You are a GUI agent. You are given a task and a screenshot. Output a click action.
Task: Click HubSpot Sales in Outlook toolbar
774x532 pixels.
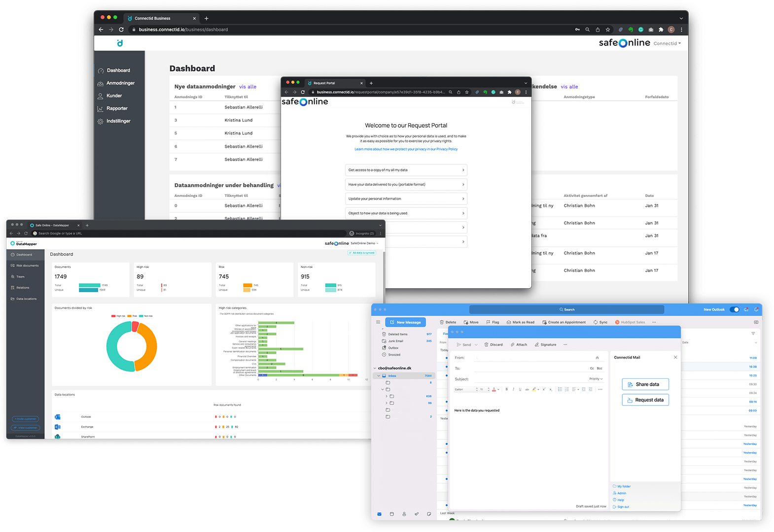630,322
